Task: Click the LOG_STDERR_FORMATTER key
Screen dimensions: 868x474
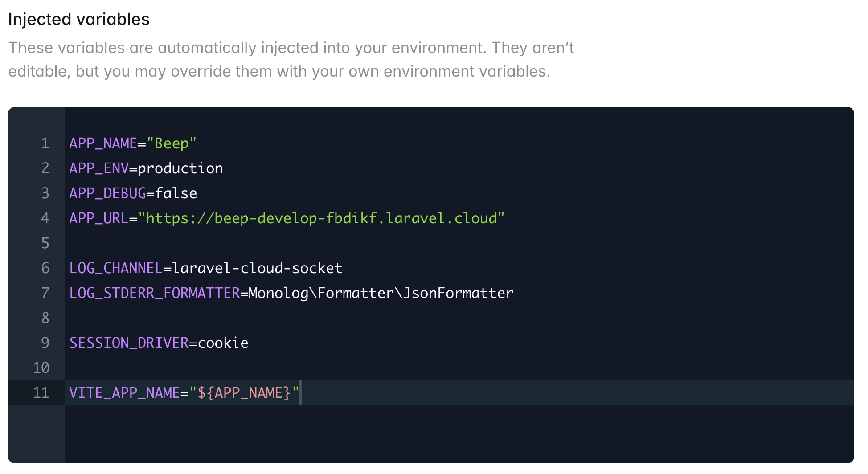Action: click(x=155, y=293)
